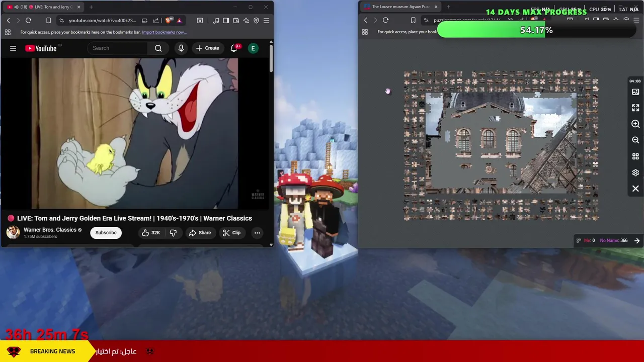
Task: Open puzzle settings gear
Action: 635,172
